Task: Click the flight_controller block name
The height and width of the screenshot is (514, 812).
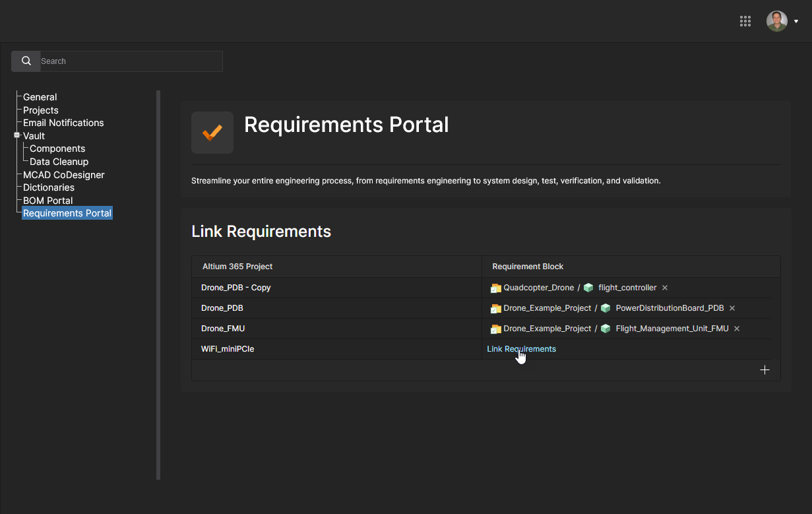Action: pyautogui.click(x=627, y=288)
